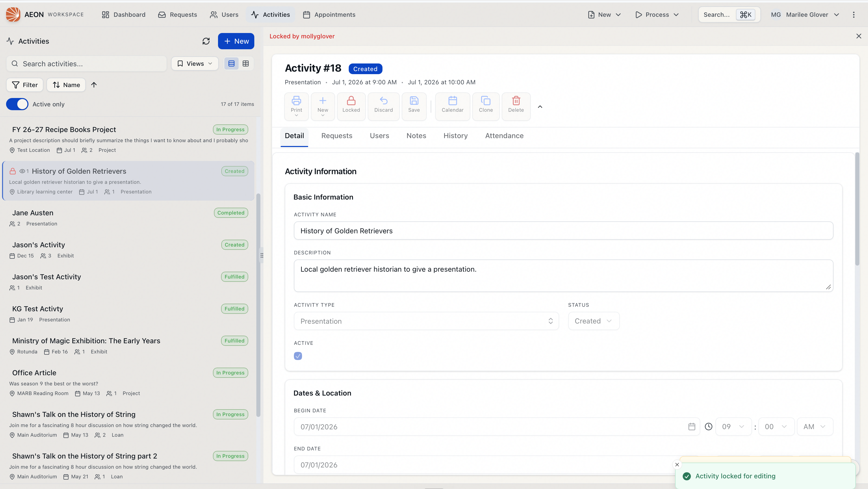Click the lock icon on History of Golden Retrievers
The width and height of the screenshot is (868, 489).
(12, 171)
